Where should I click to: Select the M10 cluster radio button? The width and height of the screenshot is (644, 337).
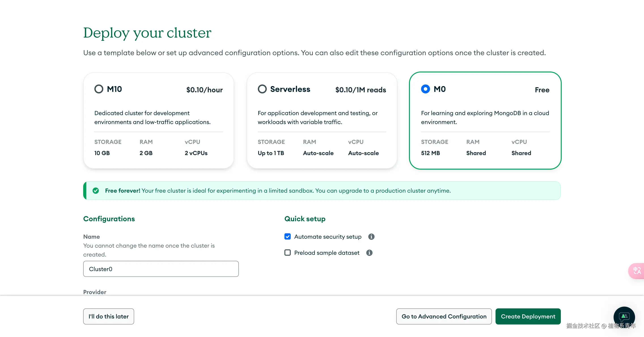pos(99,89)
